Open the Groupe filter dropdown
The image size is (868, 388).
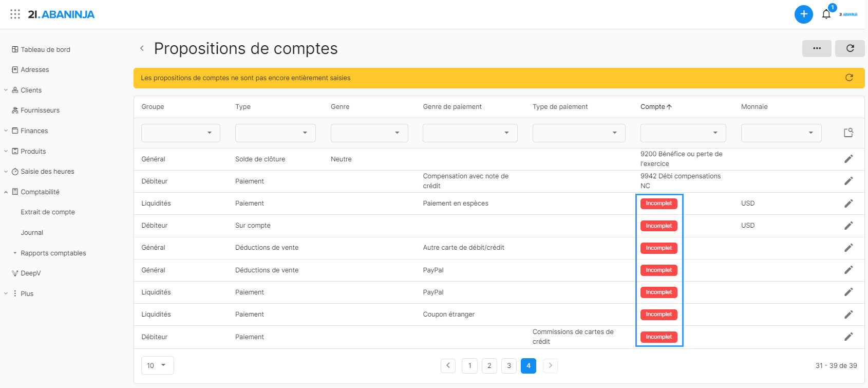[x=180, y=133]
